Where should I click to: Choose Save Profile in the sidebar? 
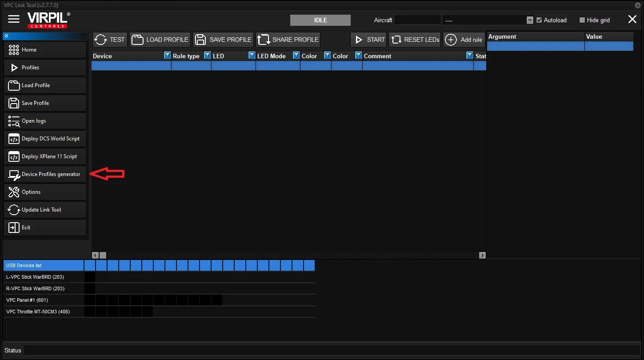(x=45, y=103)
